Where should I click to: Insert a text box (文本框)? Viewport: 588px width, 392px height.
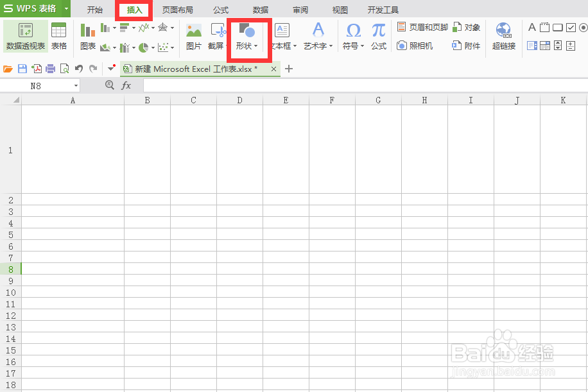(x=282, y=36)
